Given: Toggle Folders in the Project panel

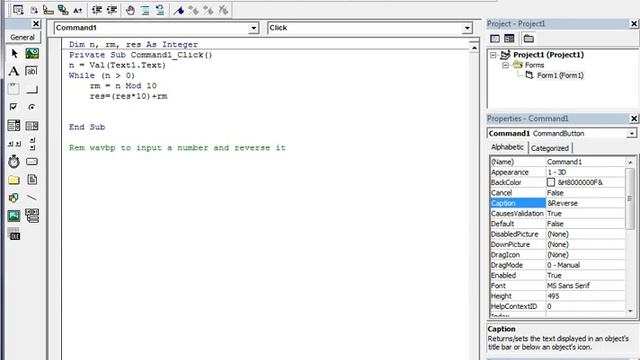Looking at the screenshot, I should pos(529,39).
